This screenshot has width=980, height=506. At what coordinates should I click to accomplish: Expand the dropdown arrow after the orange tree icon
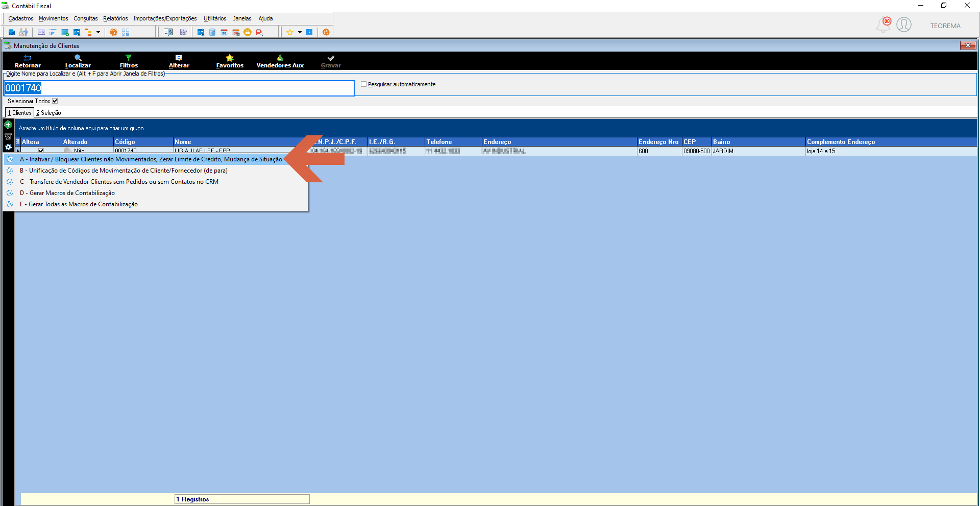pos(98,32)
